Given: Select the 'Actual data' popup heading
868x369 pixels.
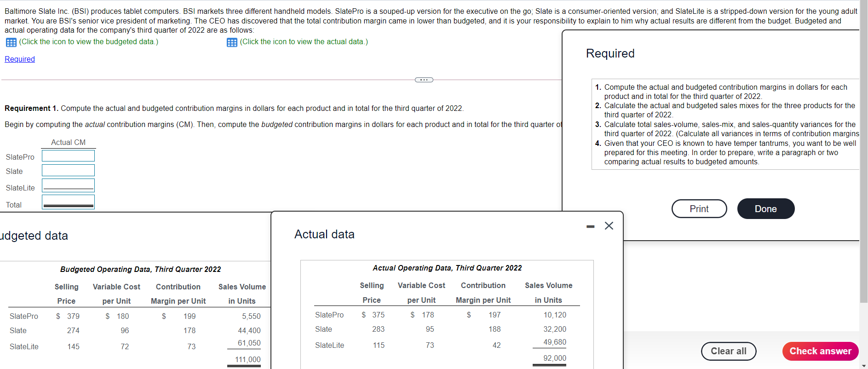Looking at the screenshot, I should 324,234.
